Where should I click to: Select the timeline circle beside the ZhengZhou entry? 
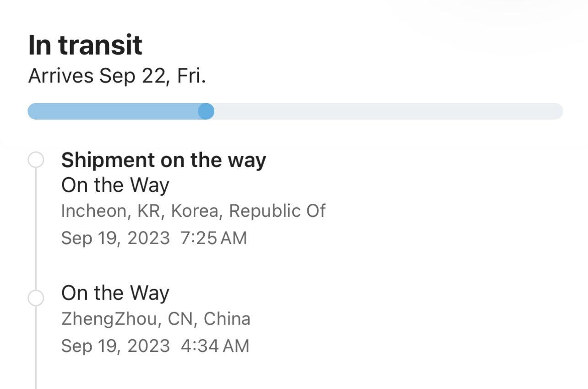click(x=36, y=298)
